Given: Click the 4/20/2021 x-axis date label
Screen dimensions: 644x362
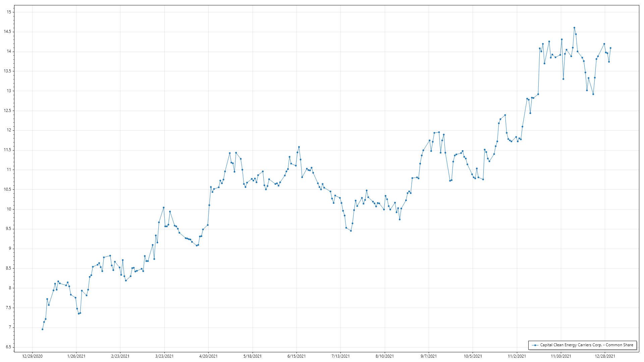Looking at the screenshot, I should 208,356.
